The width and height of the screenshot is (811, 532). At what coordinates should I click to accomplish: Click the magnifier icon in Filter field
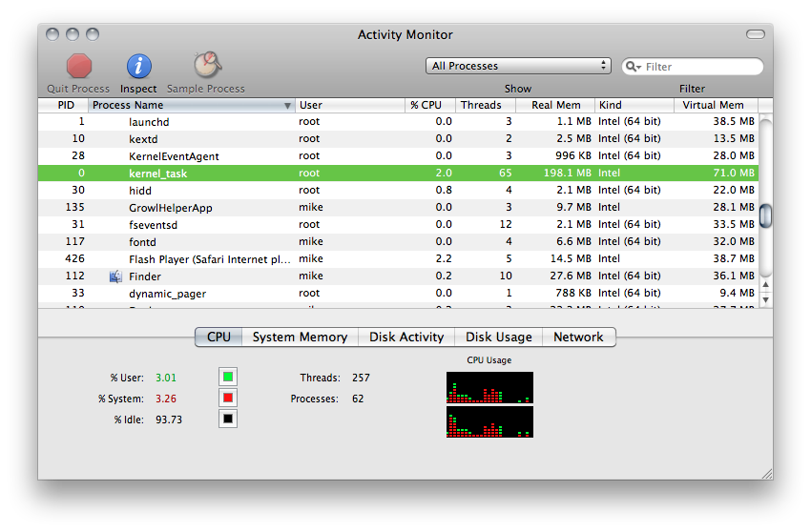(634, 66)
